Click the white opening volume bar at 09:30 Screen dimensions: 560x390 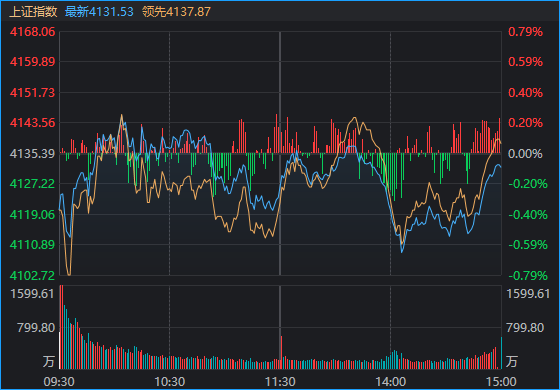click(x=59, y=350)
